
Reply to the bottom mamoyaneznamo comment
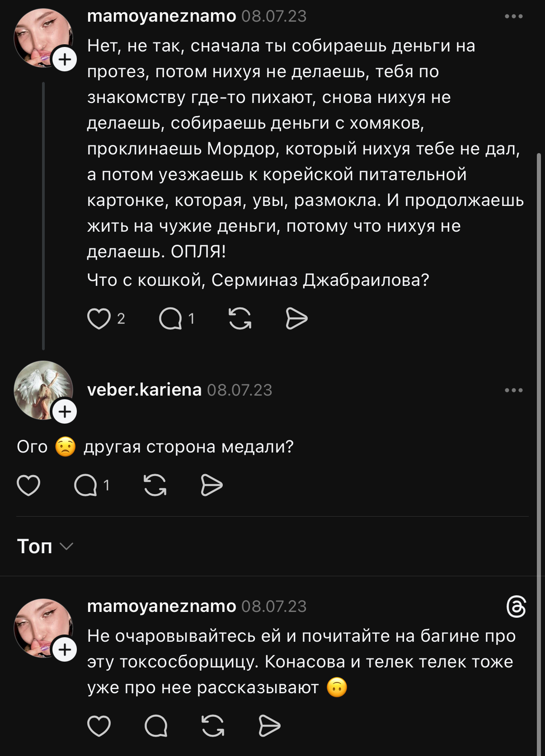[x=156, y=726]
